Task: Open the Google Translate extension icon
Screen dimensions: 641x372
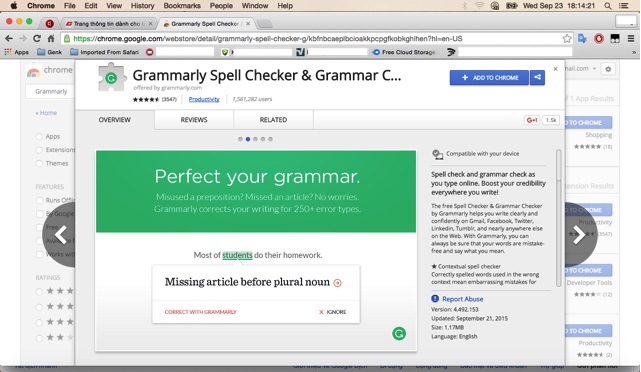Action: coord(582,38)
